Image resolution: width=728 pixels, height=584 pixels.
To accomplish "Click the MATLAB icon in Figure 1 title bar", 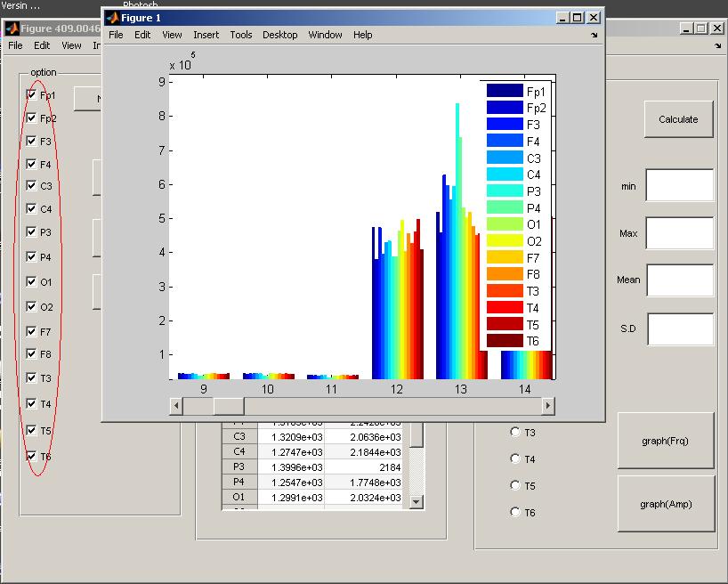I will pyautogui.click(x=112, y=18).
